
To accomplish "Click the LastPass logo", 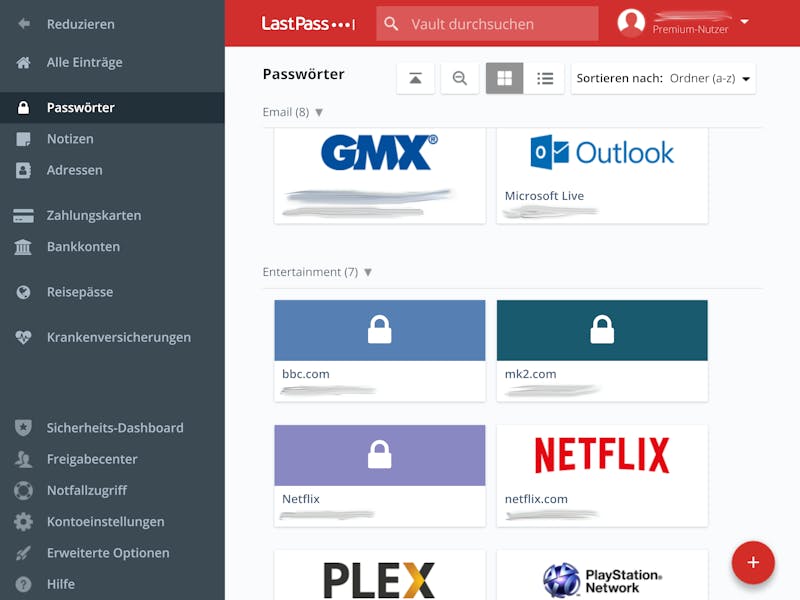I will (308, 23).
